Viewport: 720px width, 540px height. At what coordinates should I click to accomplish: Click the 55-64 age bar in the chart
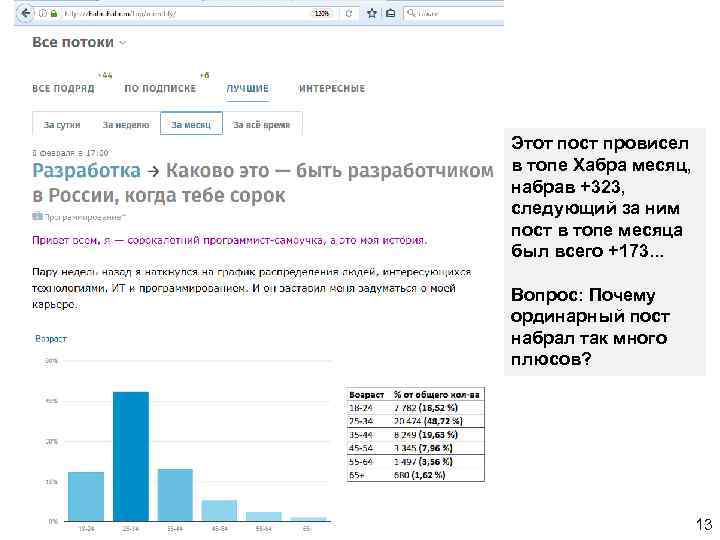click(x=264, y=517)
